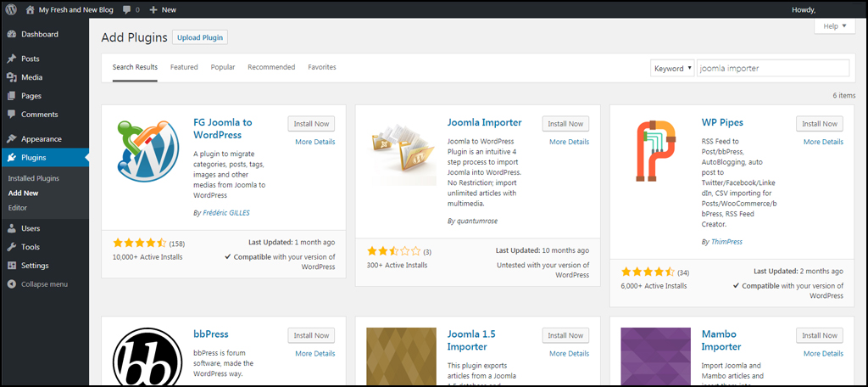Install FG Joomla to WordPress now

311,124
